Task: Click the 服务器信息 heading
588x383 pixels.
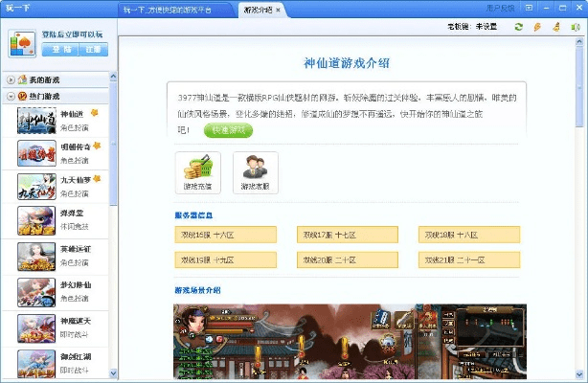Action: (x=193, y=215)
